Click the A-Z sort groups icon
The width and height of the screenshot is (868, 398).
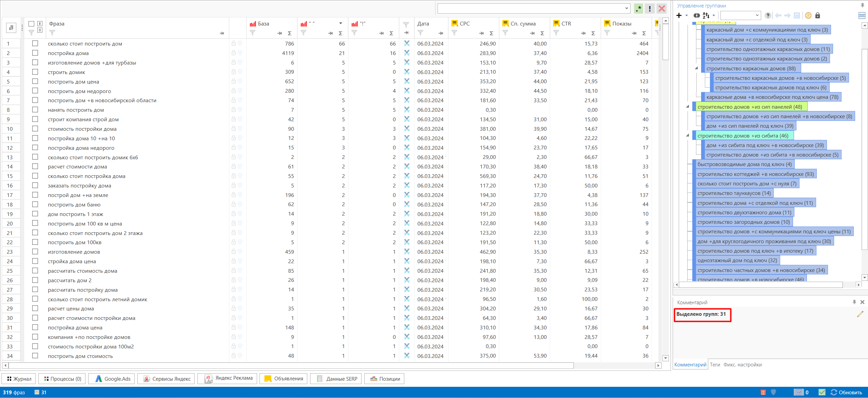[x=706, y=16]
